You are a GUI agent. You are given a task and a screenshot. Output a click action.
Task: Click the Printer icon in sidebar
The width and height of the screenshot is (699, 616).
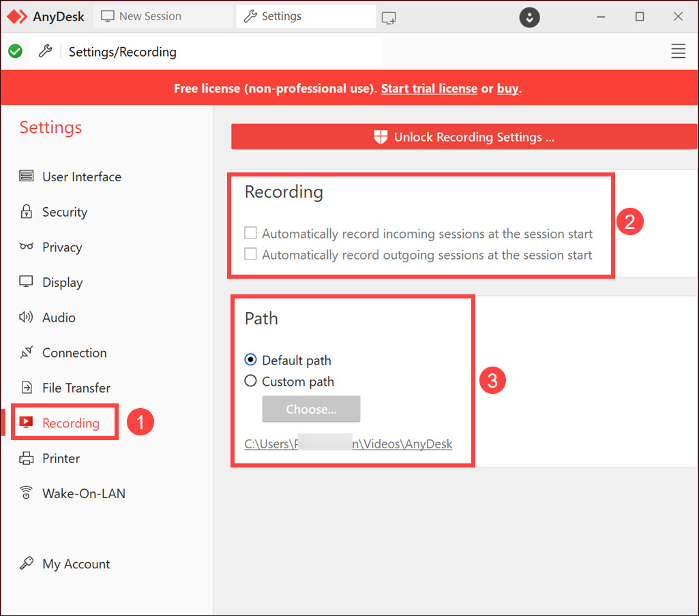pos(27,459)
